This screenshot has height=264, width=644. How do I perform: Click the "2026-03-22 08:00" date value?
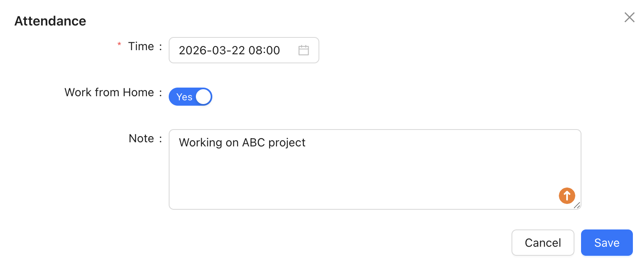coord(229,51)
